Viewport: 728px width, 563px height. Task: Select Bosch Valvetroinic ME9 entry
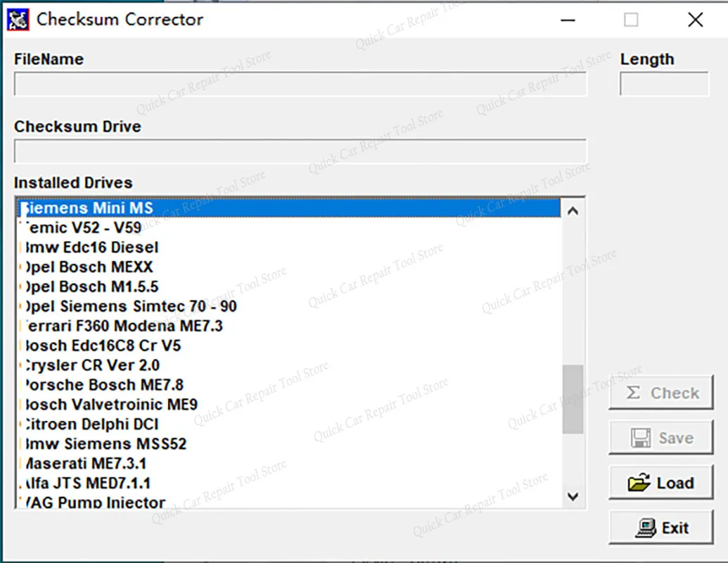click(x=289, y=405)
